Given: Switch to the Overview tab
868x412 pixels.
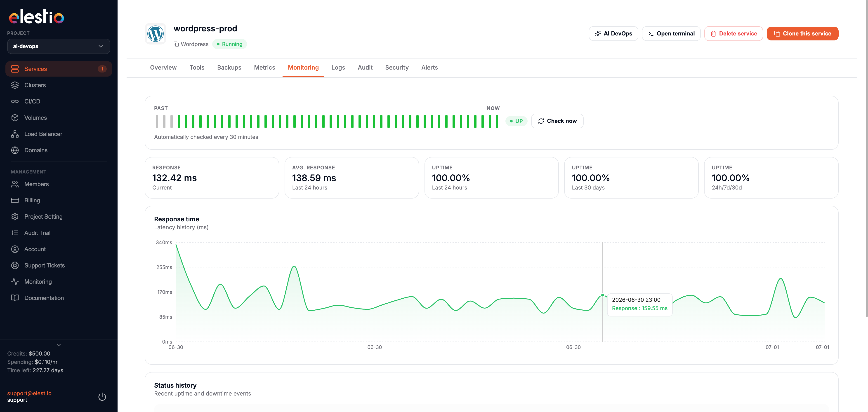Looking at the screenshot, I should 163,68.
